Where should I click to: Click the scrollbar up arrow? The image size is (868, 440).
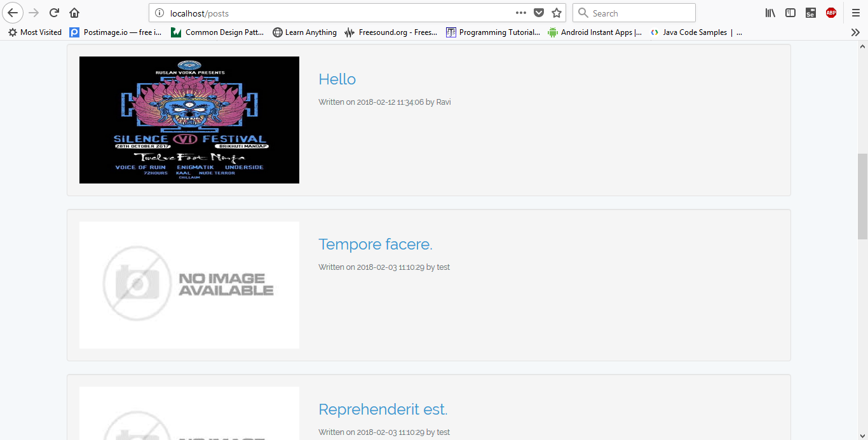pyautogui.click(x=862, y=46)
